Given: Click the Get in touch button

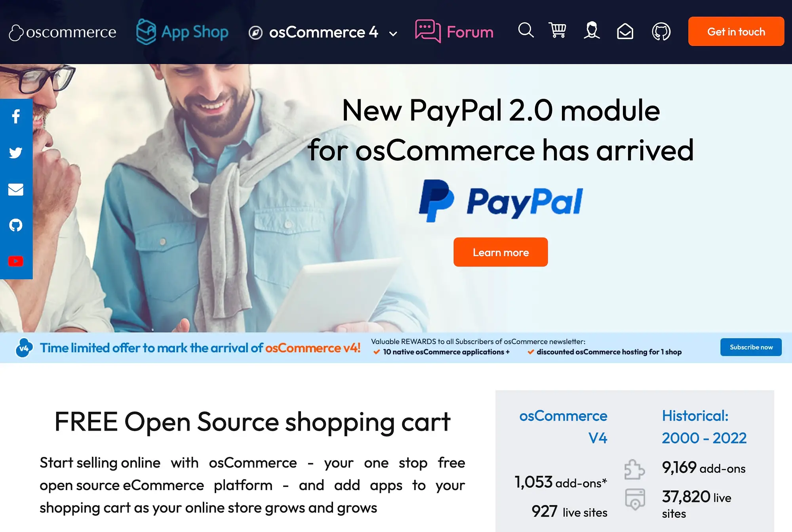Looking at the screenshot, I should [736, 32].
